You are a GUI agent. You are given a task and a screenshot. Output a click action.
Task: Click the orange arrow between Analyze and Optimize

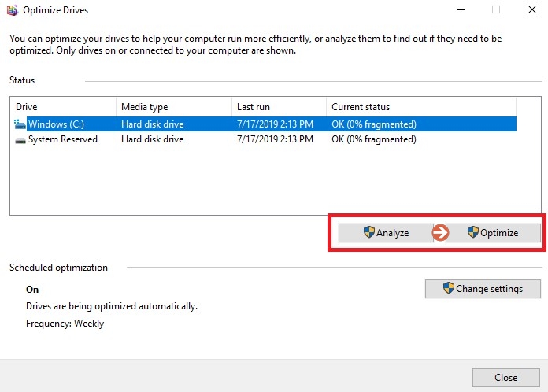[440, 232]
